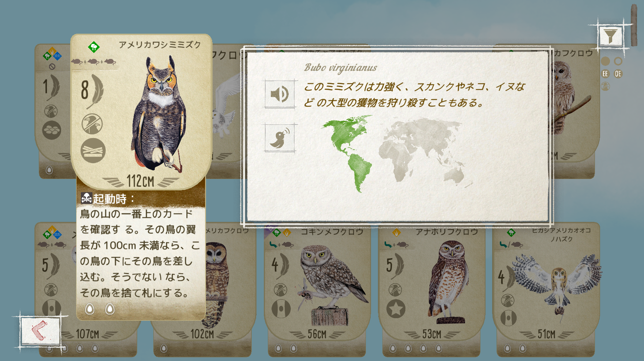The width and height of the screenshot is (644, 361).
Task: Toggle the EE expansion filter
Action: (605, 74)
